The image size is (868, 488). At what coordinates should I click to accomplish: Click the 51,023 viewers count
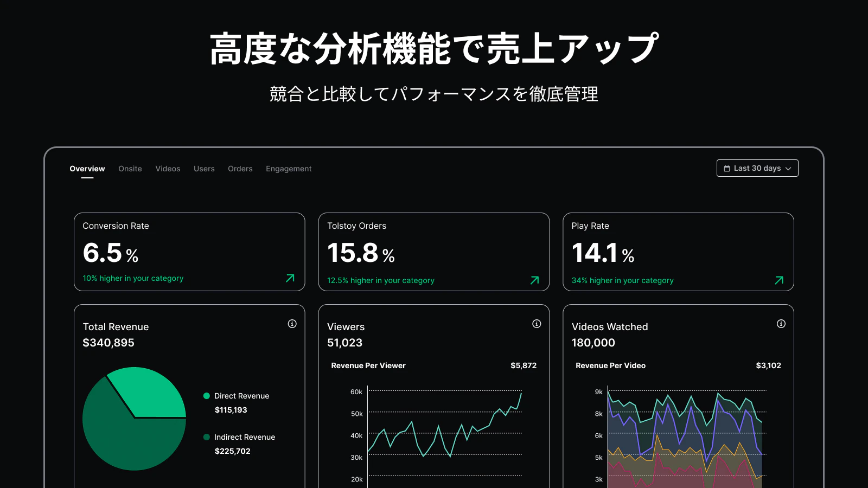(344, 343)
